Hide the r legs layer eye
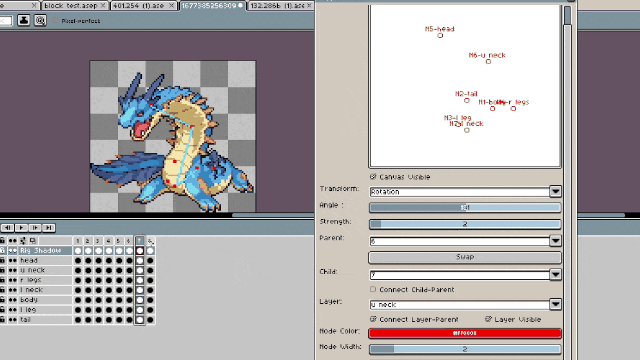 point(13,280)
